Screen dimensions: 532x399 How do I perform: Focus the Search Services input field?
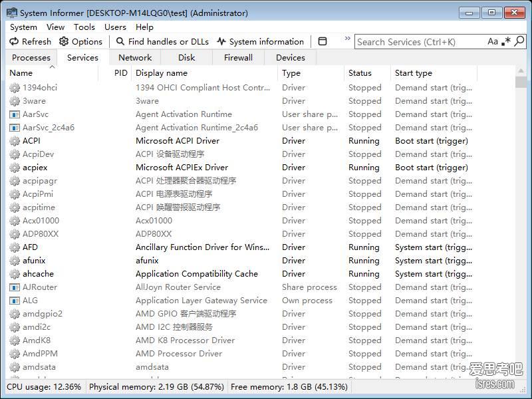coord(421,42)
